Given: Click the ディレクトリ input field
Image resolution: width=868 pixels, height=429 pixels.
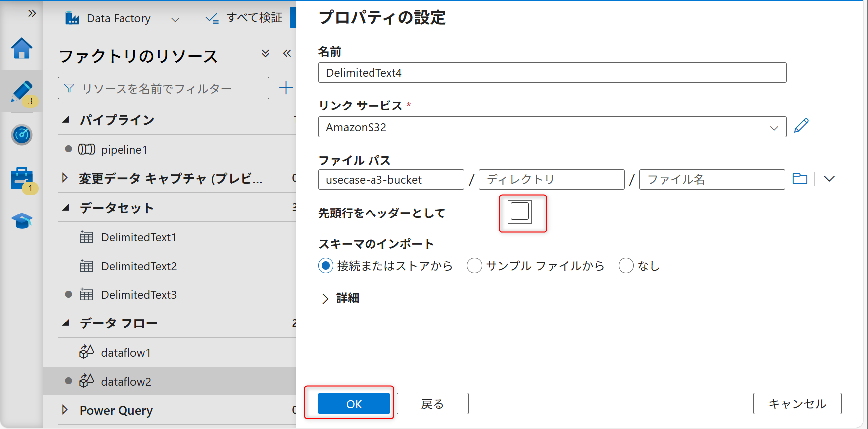Looking at the screenshot, I should coord(551,180).
